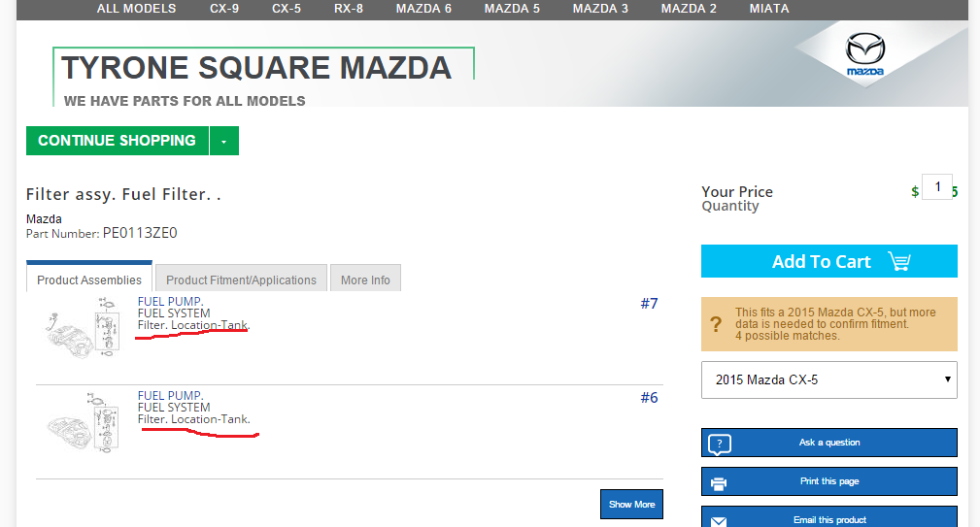Click the question mark fitment warning icon
This screenshot has height=527, width=980.
[716, 324]
